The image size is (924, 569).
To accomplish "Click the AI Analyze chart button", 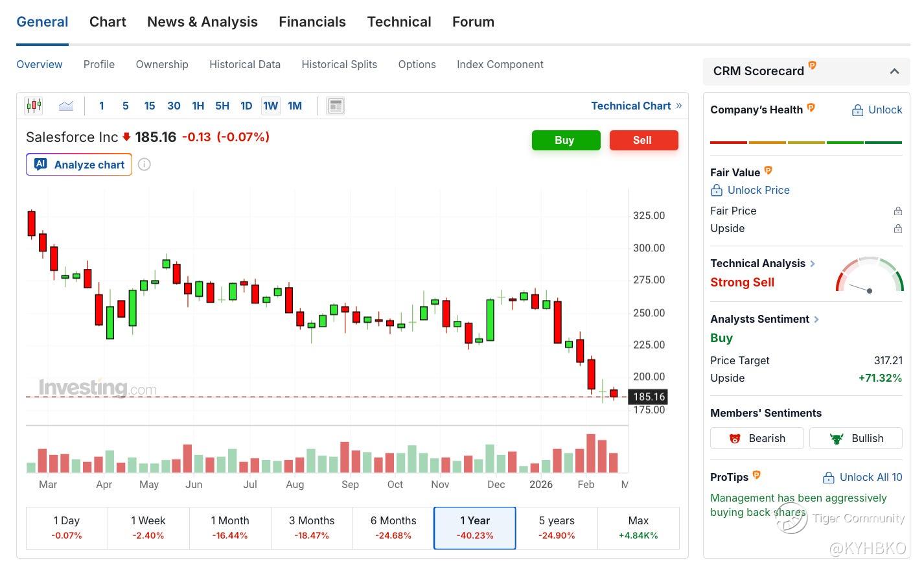I will (x=79, y=165).
